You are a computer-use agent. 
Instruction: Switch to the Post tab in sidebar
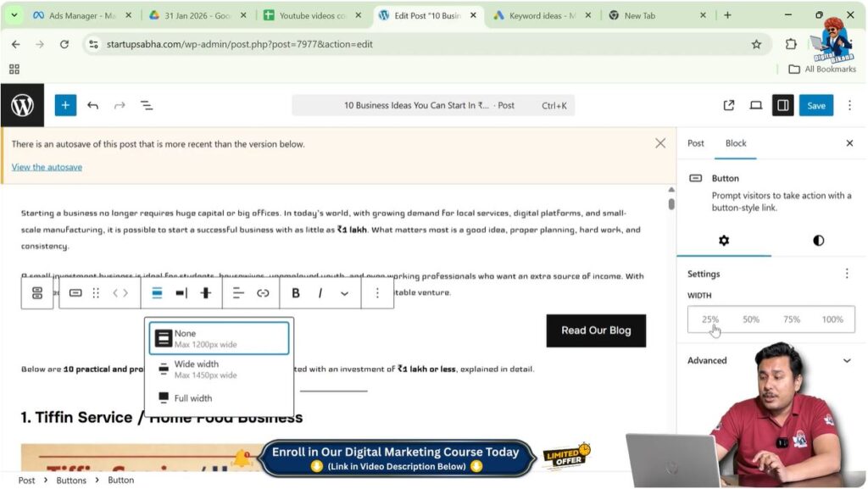click(x=695, y=143)
